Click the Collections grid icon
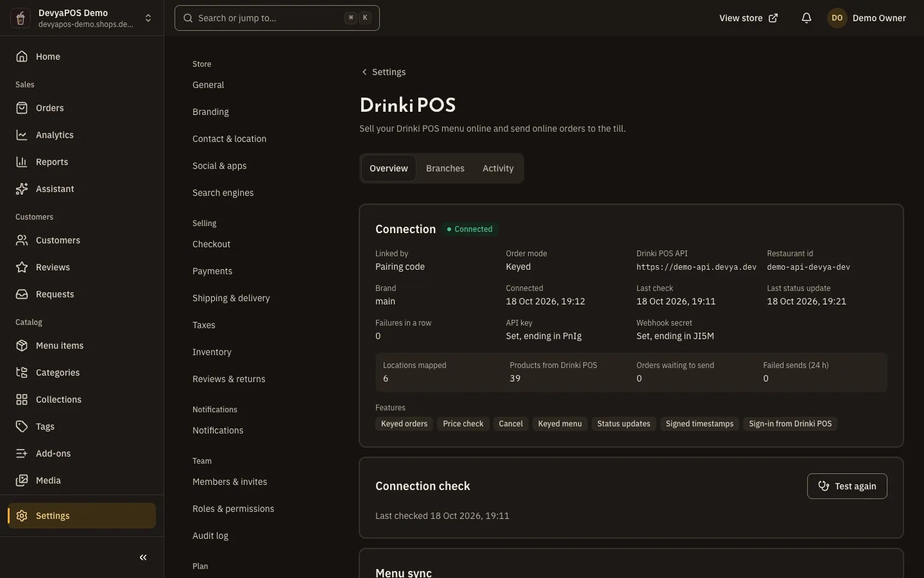Viewport: 924px width, 578px height. tap(22, 399)
